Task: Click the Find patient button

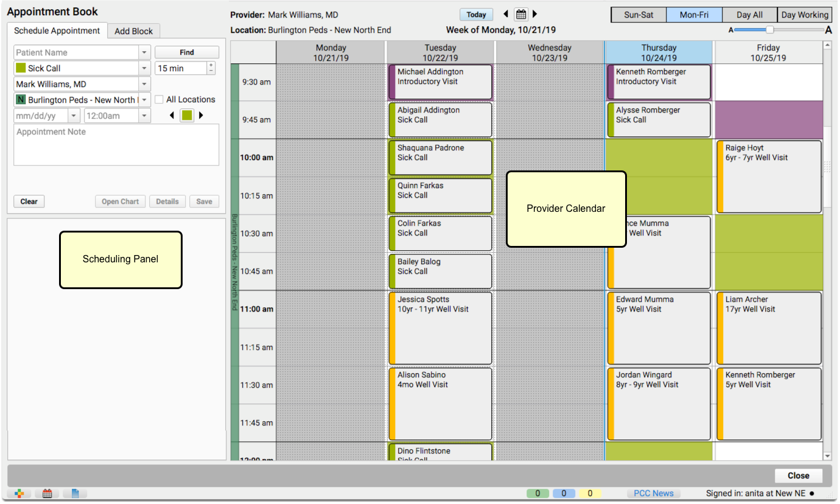Action: pyautogui.click(x=187, y=52)
